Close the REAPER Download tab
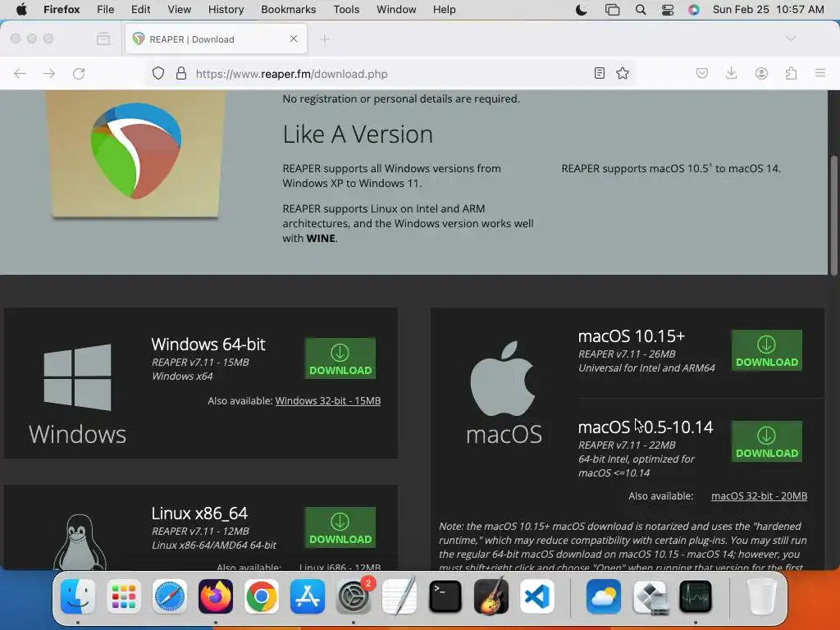This screenshot has width=840, height=630. click(294, 39)
